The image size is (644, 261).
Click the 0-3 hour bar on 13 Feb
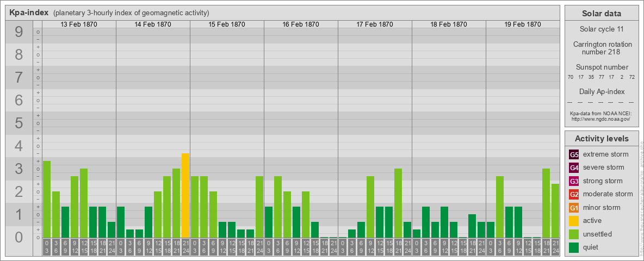tap(47, 199)
